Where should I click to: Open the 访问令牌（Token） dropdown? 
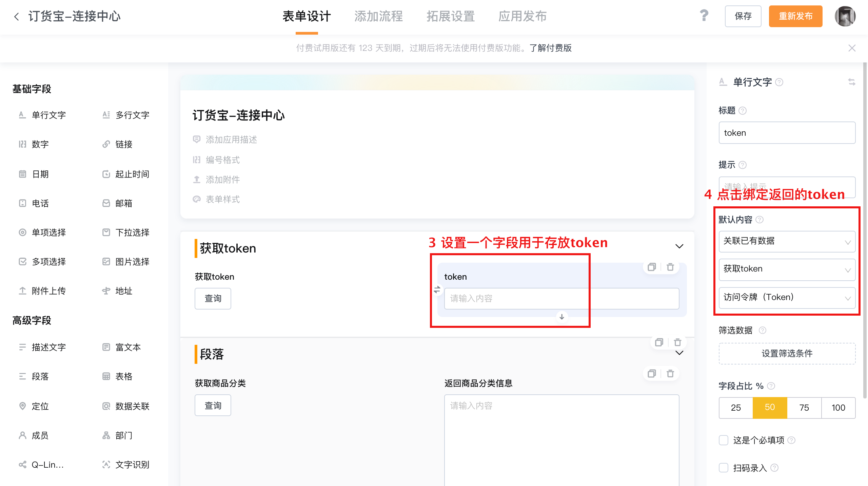[787, 298]
